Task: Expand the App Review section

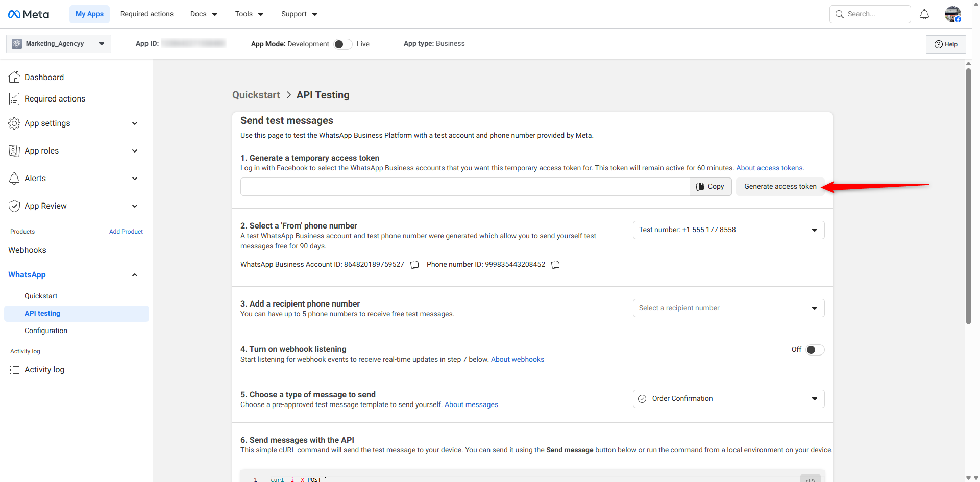Action: click(x=135, y=206)
